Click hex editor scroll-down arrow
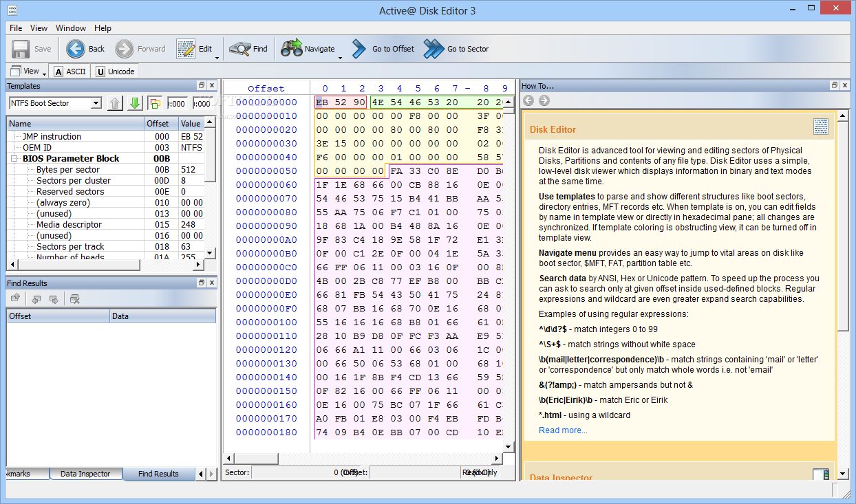Screen dimensions: 856x504 click(509, 447)
